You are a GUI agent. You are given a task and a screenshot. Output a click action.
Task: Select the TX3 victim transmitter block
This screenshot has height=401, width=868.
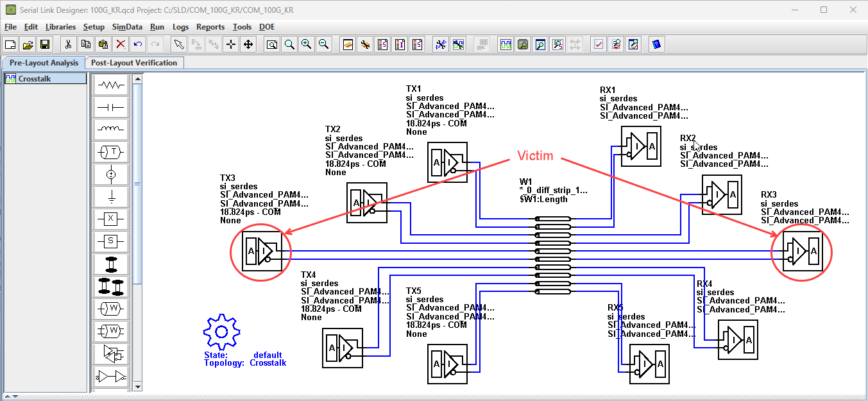tap(261, 250)
